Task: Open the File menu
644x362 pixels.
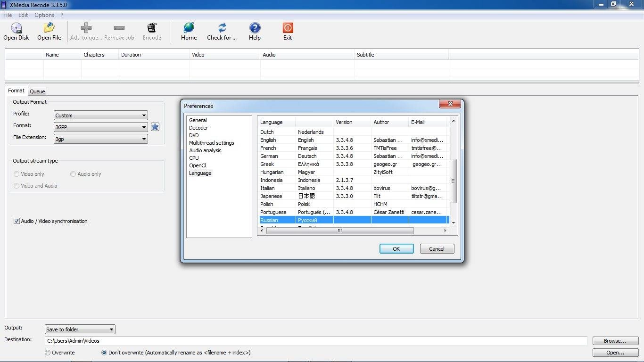Action: point(8,15)
